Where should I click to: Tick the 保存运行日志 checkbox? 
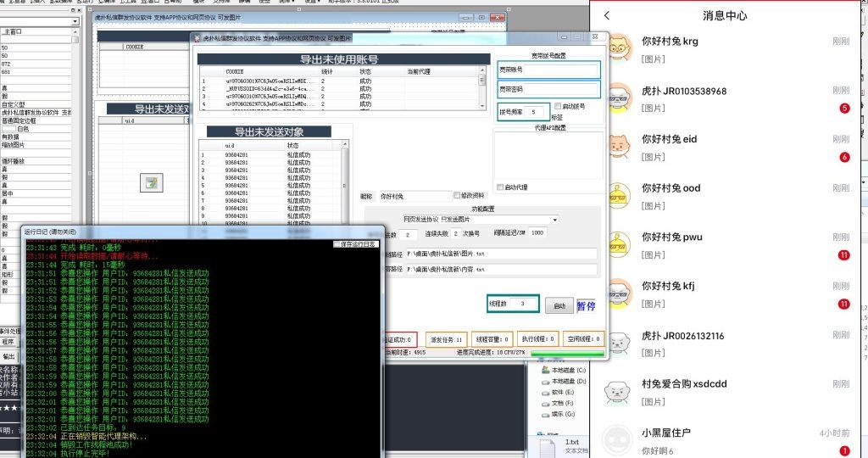[338, 244]
